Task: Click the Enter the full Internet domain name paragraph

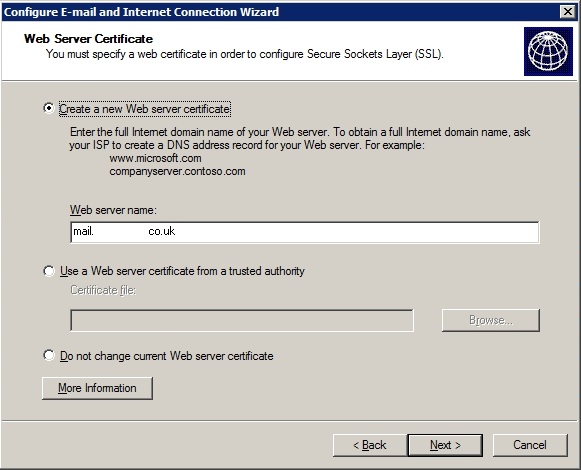Action: [x=300, y=138]
